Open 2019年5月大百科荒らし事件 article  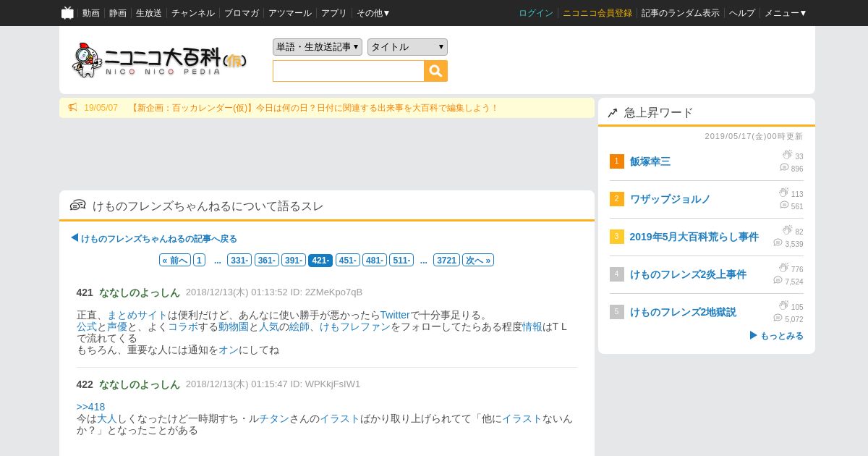(694, 237)
